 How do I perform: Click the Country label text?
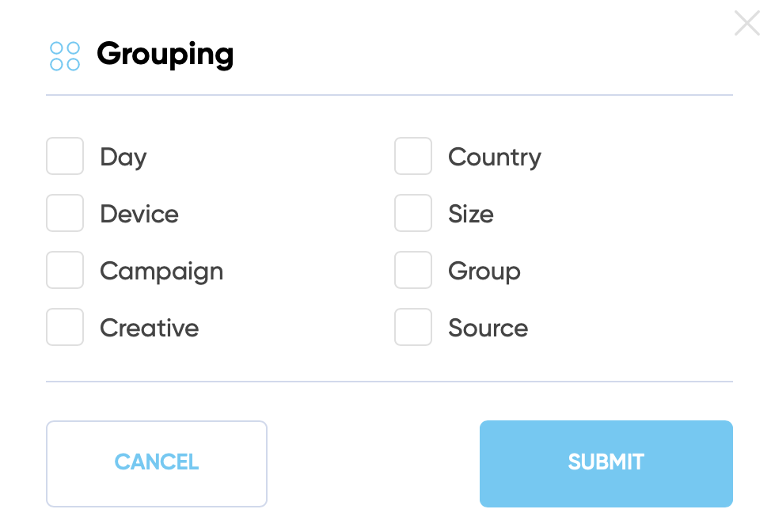[495, 158]
